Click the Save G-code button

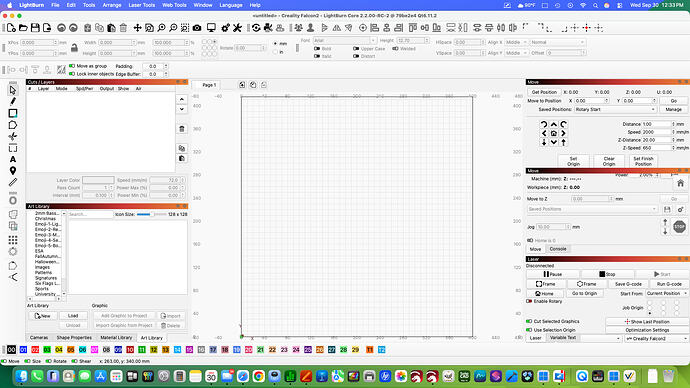pyautogui.click(x=628, y=284)
